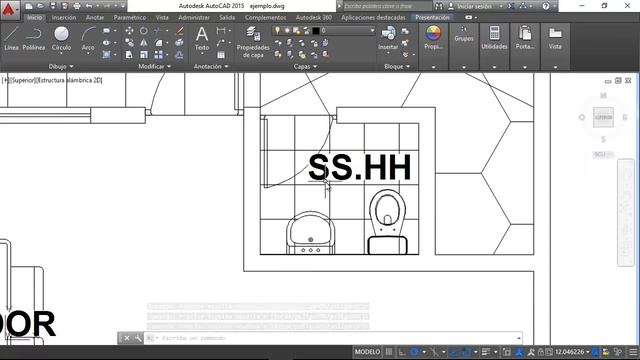Viewport: 640px width, 360px height.
Task: Toggle lineweight display in status bar
Action: (x=485, y=352)
